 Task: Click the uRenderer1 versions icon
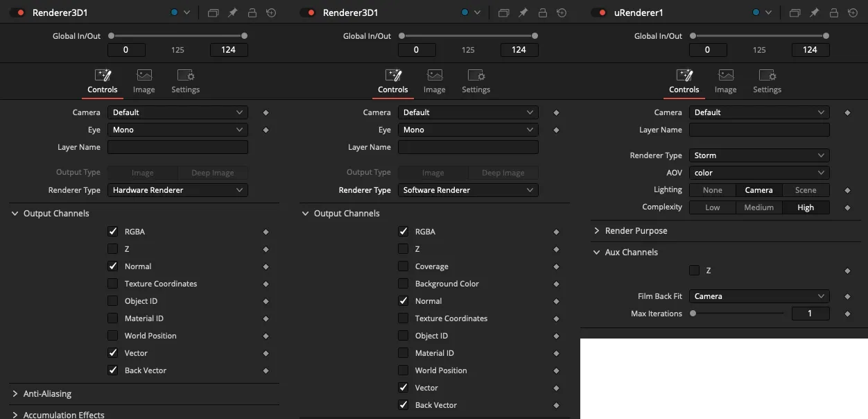pos(795,12)
